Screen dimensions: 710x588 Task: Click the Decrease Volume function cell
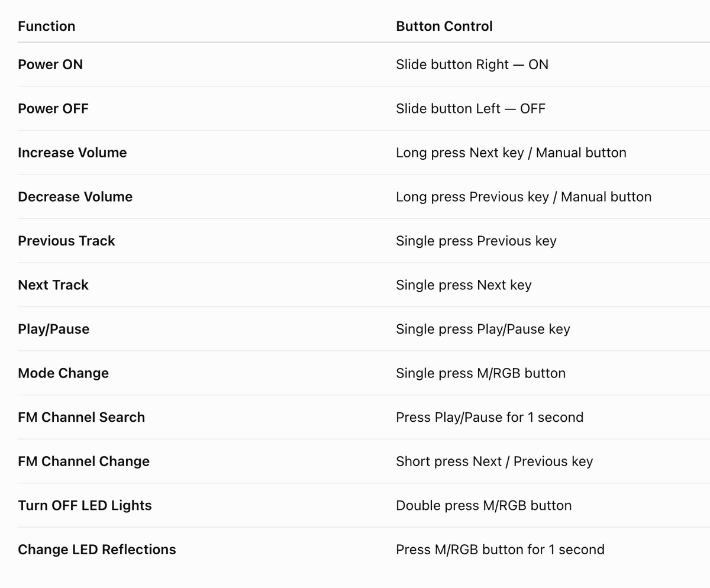(75, 196)
